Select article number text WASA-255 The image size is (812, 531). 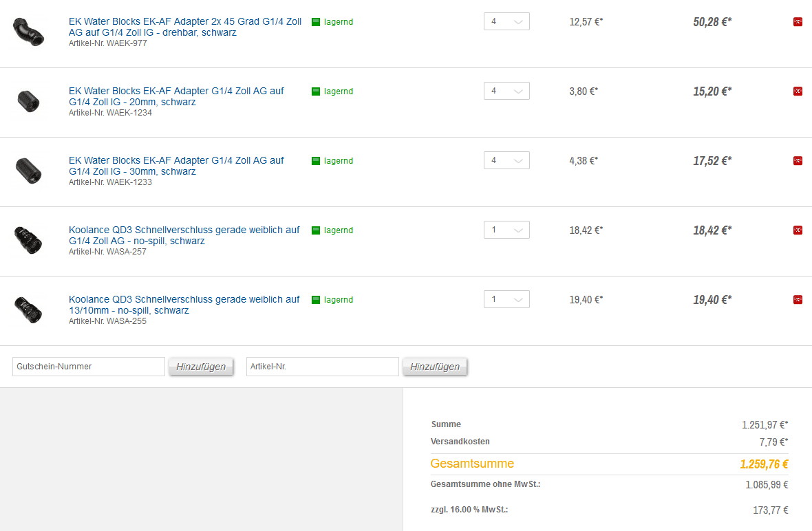127,321
